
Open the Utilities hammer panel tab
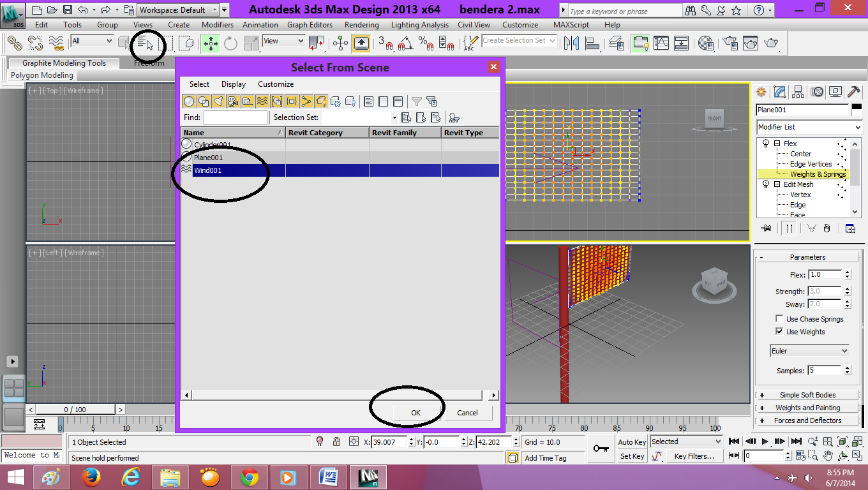click(854, 92)
